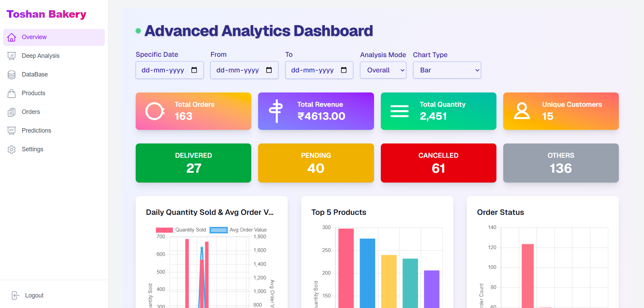The image size is (644, 308).
Task: Click the Overview home icon
Action: 12,37
